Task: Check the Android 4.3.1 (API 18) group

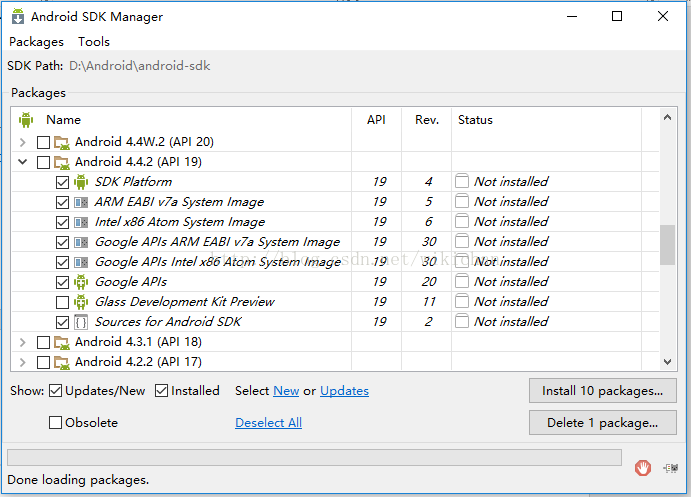Action: [x=43, y=342]
